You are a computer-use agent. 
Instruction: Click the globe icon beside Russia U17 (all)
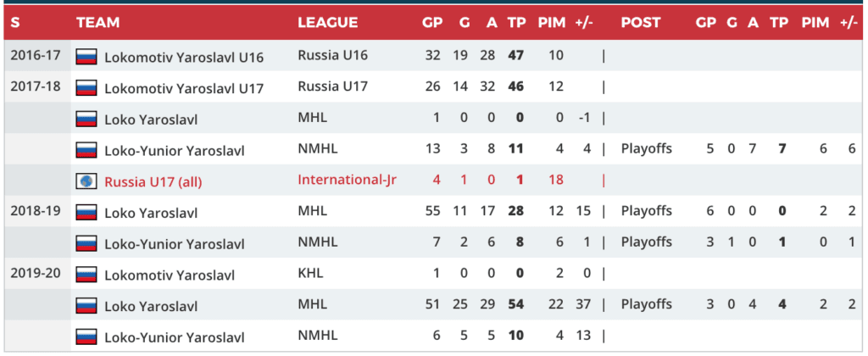point(86,181)
